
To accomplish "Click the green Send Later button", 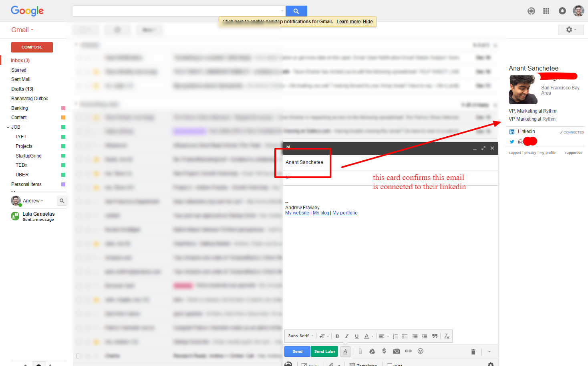I will pyautogui.click(x=324, y=352).
